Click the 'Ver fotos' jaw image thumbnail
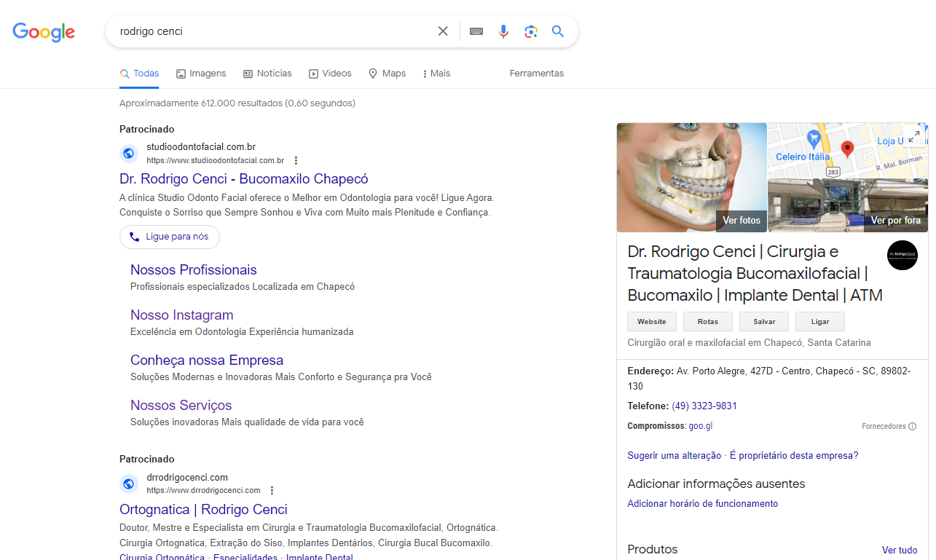The width and height of the screenshot is (936, 560). (692, 178)
